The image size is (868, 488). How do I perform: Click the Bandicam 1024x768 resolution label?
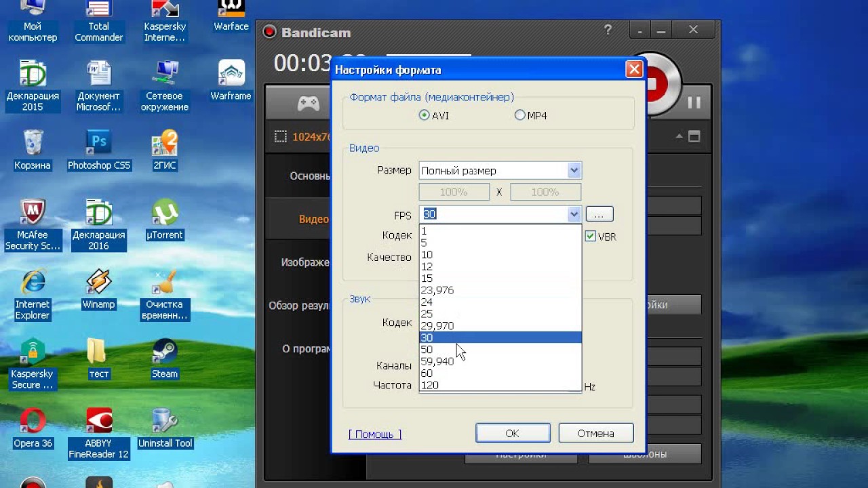[311, 137]
